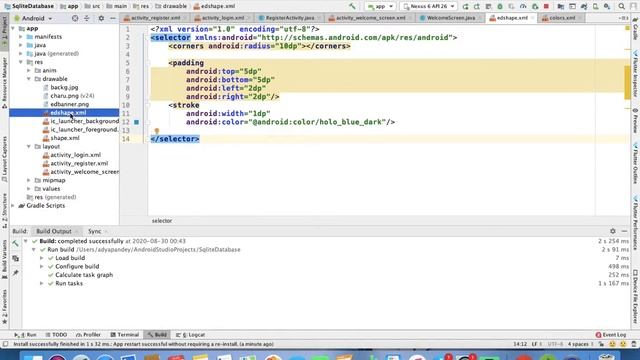Collapse the res folder

(21, 62)
